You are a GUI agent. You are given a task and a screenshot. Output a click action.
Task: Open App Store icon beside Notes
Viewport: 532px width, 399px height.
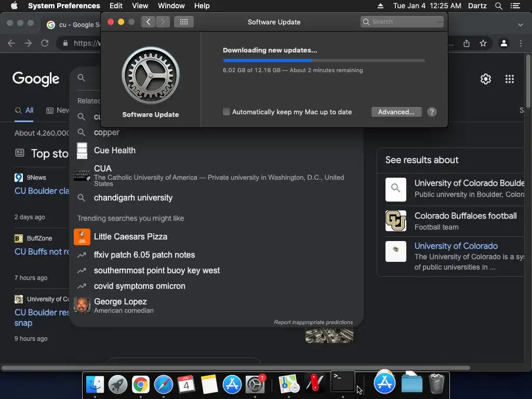coord(232,384)
